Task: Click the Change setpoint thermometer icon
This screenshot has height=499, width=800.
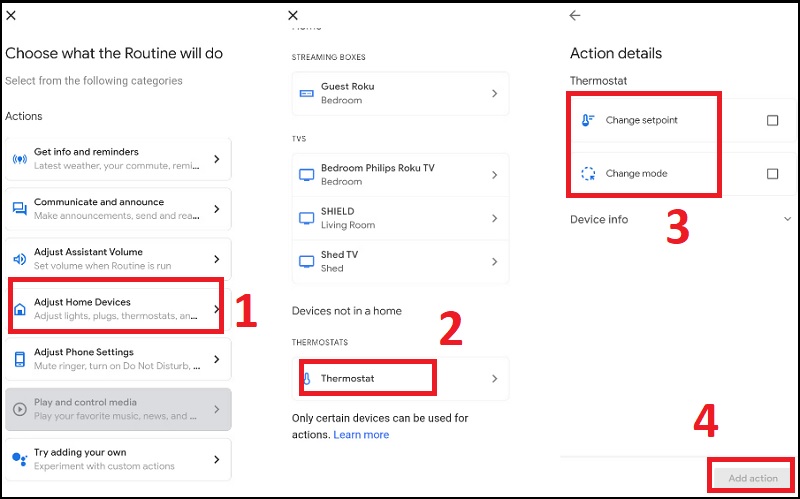Action: (588, 120)
